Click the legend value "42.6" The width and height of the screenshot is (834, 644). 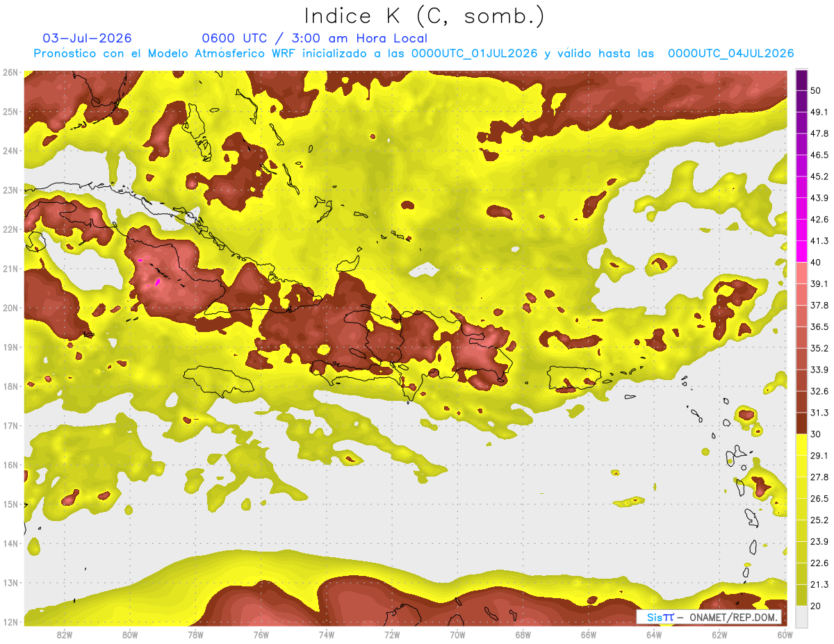[819, 220]
